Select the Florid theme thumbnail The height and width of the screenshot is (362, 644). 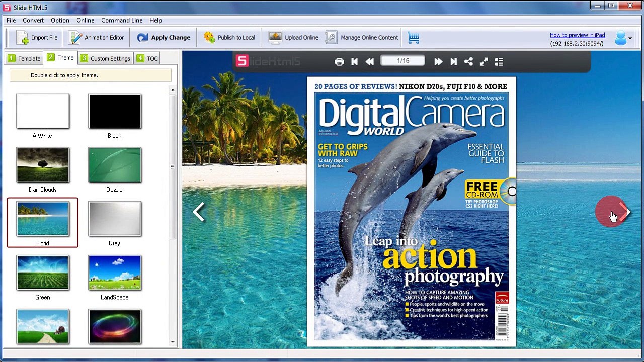(x=43, y=219)
